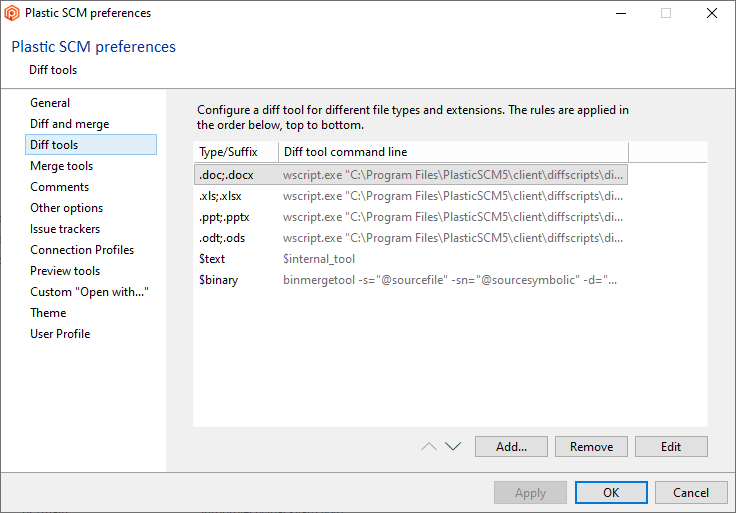Click the Add... button
Image resolution: width=736 pixels, height=513 pixels.
pos(511,446)
